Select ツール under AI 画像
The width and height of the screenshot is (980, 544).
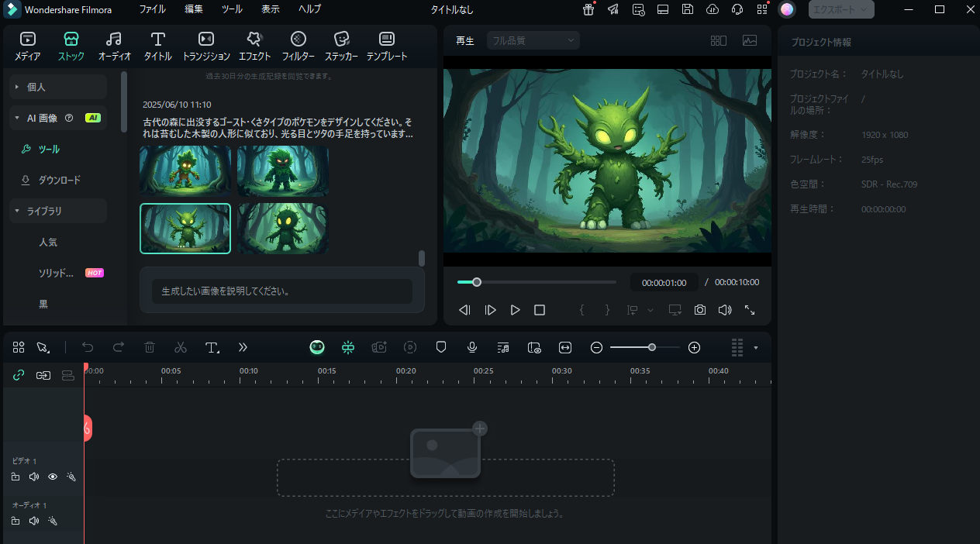click(x=49, y=149)
